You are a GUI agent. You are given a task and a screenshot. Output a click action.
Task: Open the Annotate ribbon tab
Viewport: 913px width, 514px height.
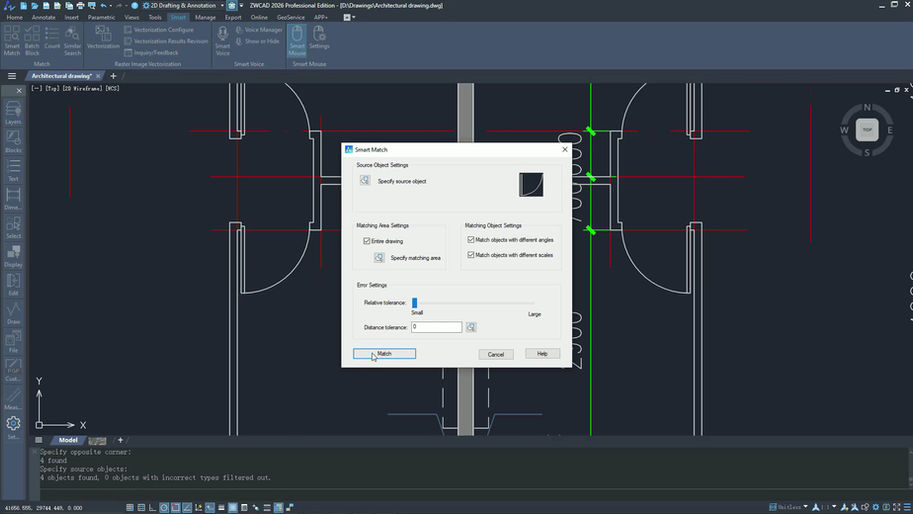pyautogui.click(x=44, y=17)
